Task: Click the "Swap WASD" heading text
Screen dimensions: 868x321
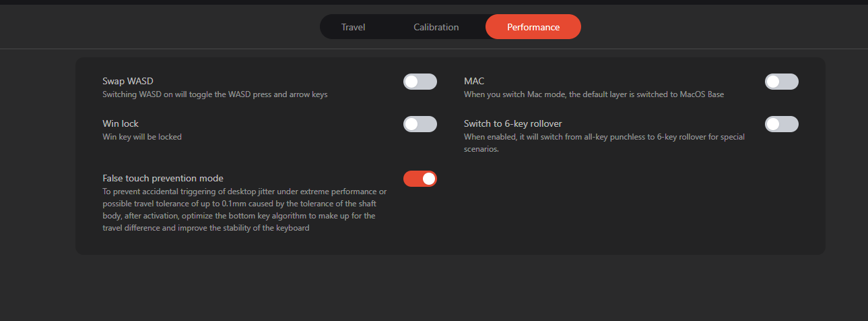Action: click(128, 81)
